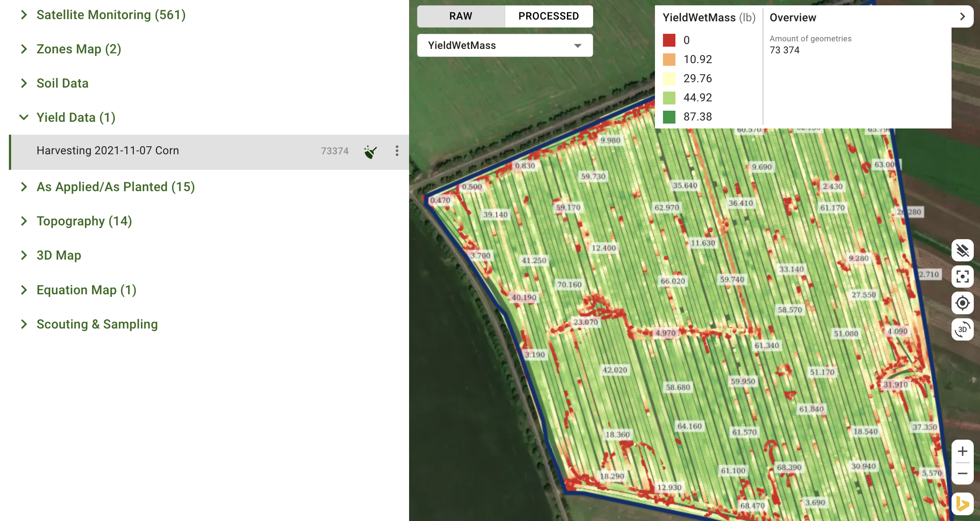The height and width of the screenshot is (521, 980).
Task: Click the dark green 87.38 legend swatch
Action: 669,117
